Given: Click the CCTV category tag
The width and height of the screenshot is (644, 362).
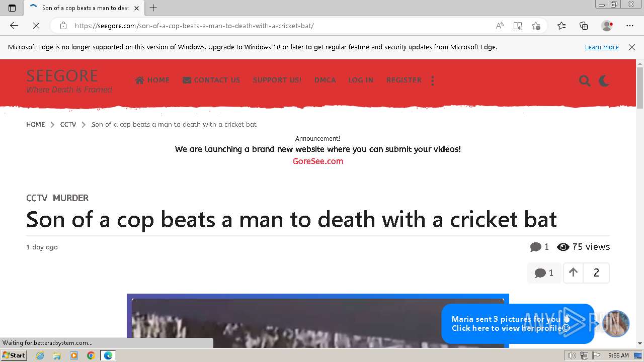Looking at the screenshot, I should [37, 198].
